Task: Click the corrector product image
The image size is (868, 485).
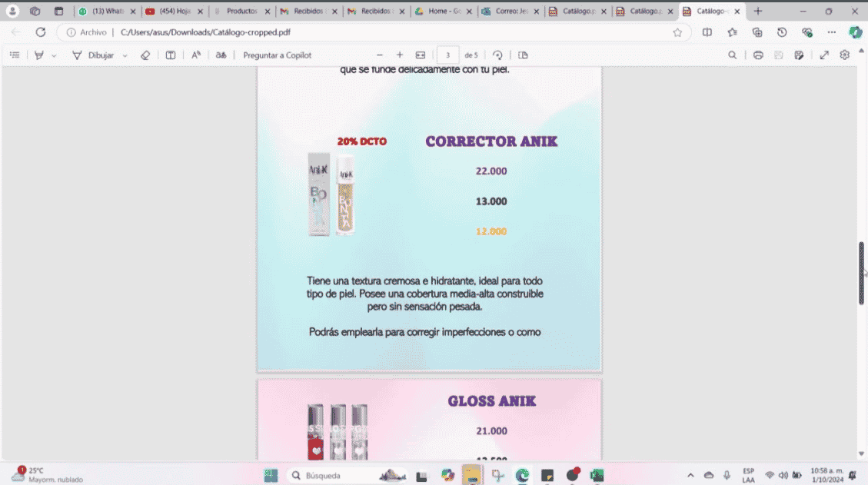Action: tap(331, 195)
